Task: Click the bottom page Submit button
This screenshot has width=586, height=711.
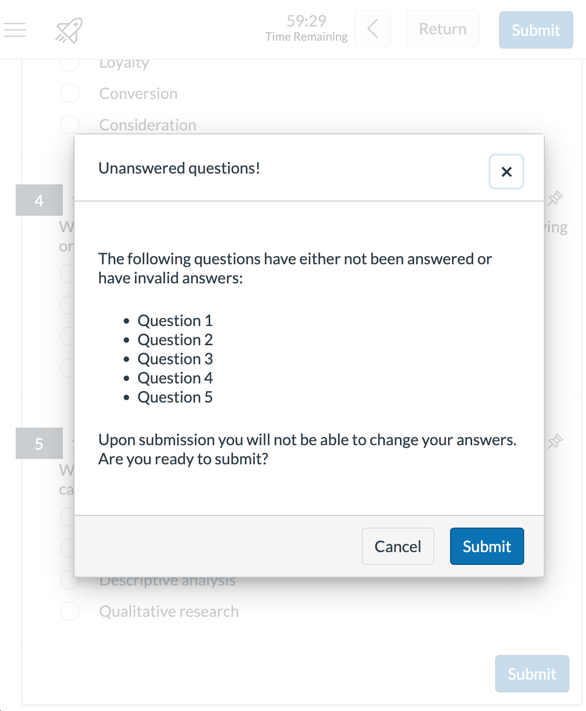Action: [532, 673]
